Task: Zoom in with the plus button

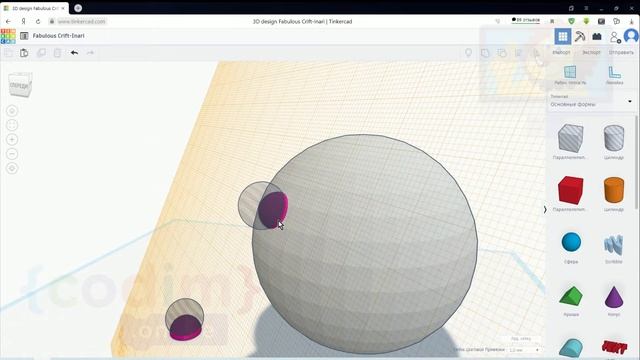Action: click(x=12, y=140)
